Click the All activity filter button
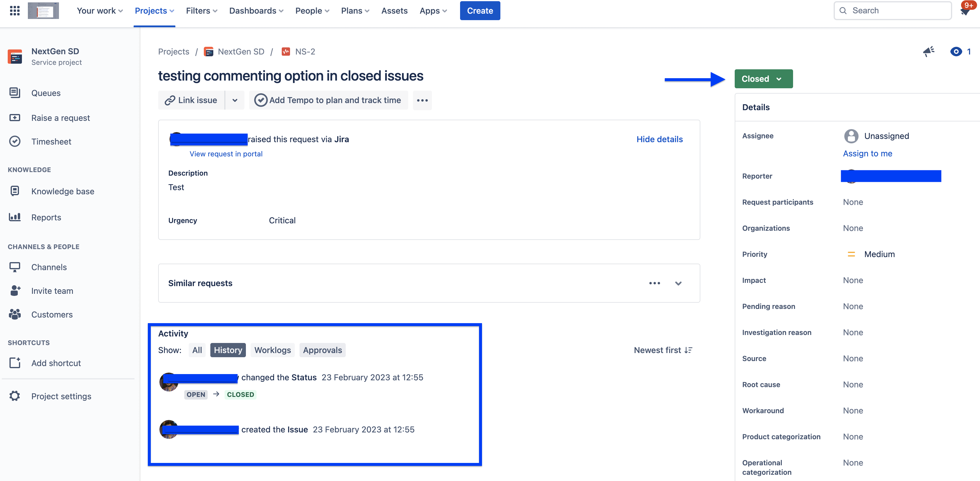Image resolution: width=980 pixels, height=481 pixels. click(x=196, y=350)
